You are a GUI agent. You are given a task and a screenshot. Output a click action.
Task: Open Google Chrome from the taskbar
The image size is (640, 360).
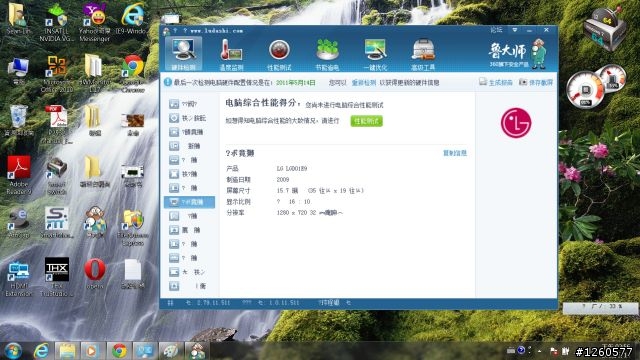pyautogui.click(x=119, y=351)
